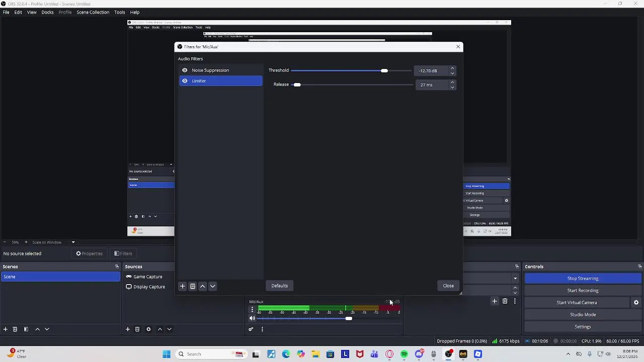This screenshot has width=644, height=362.
Task: Open advanced audio properties gears icon
Action: tap(251, 329)
